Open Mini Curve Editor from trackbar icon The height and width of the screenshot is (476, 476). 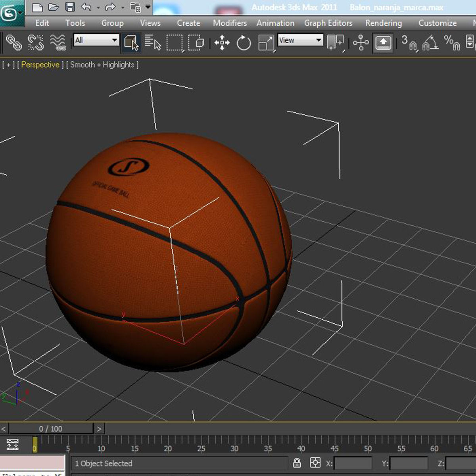13,444
